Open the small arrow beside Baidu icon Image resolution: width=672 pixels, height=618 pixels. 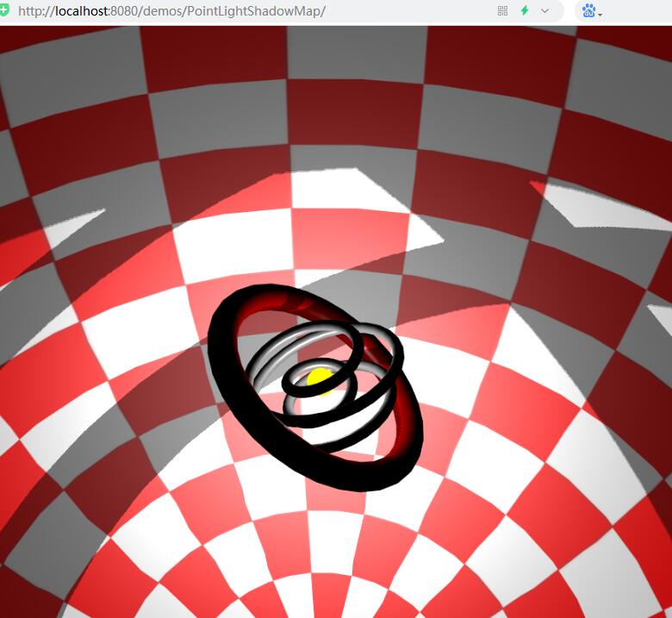(x=600, y=15)
